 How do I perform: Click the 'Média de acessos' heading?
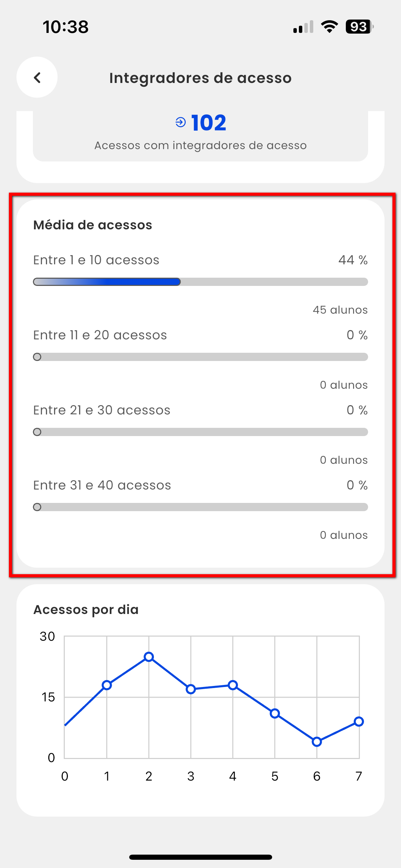(x=93, y=225)
